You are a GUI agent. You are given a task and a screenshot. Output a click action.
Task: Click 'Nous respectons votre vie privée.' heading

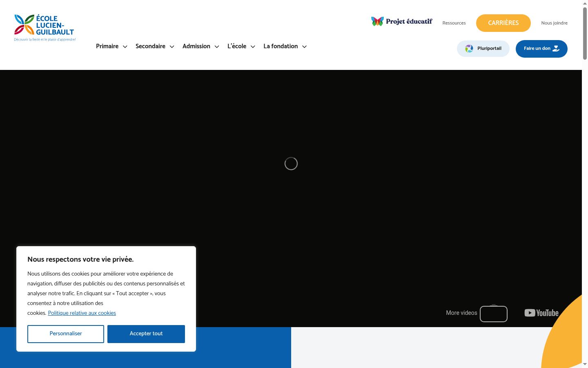click(80, 259)
